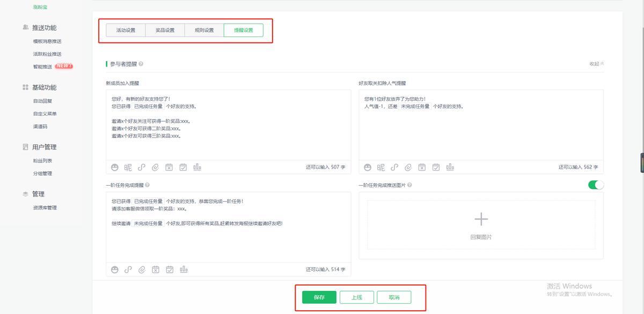Select the link insert icon under 好友取关 reminder
The height and width of the screenshot is (314, 644).
(x=395, y=167)
